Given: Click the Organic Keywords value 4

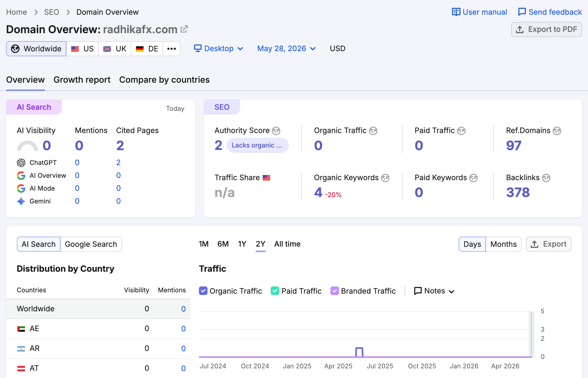Looking at the screenshot, I should (x=318, y=192).
